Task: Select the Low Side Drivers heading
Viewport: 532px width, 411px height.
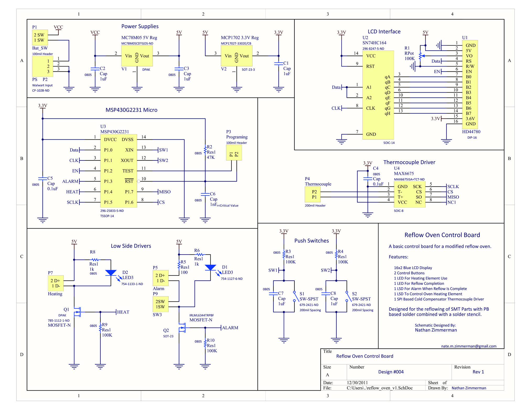Action: [x=131, y=246]
